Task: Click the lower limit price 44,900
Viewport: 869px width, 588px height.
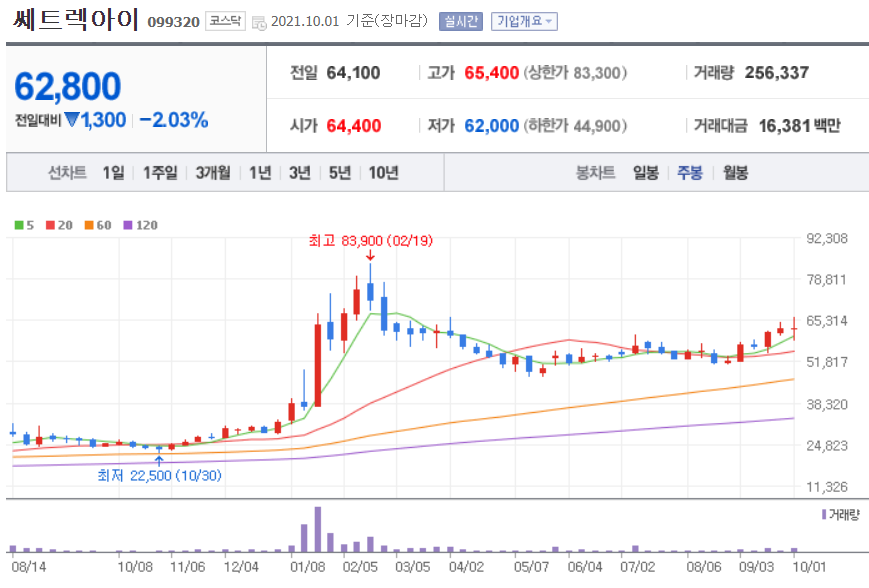Action: [597, 126]
